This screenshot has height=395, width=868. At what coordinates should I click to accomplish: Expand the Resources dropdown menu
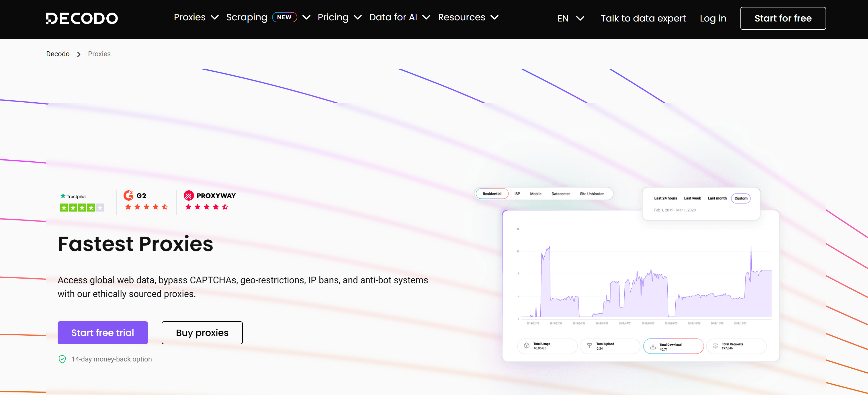pos(468,17)
